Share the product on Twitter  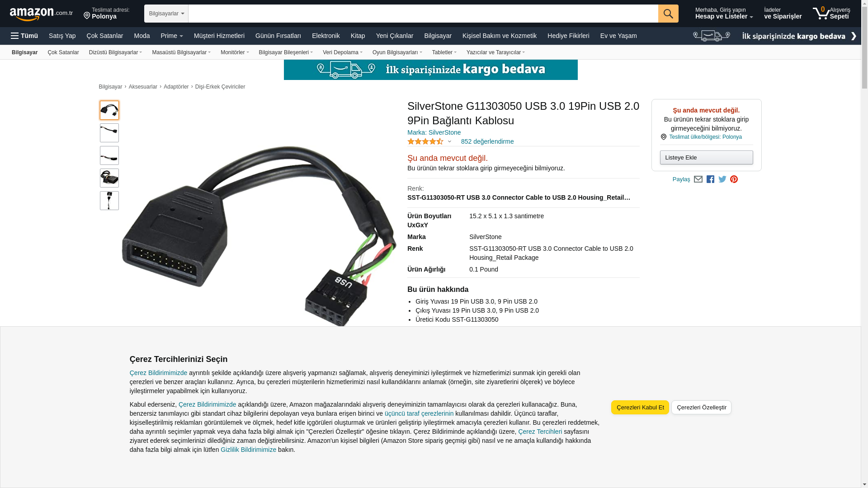pos(722,179)
